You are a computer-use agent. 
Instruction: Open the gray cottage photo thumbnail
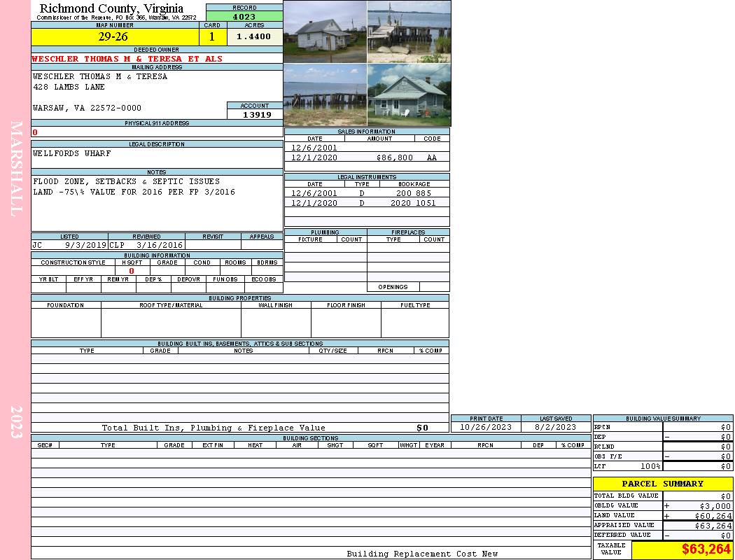[x=409, y=95]
